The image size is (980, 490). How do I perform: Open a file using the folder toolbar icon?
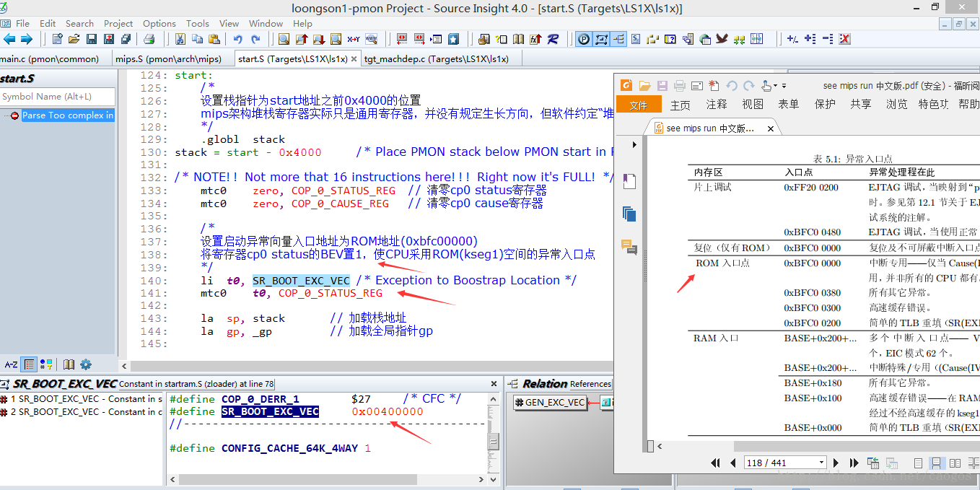coord(74,39)
